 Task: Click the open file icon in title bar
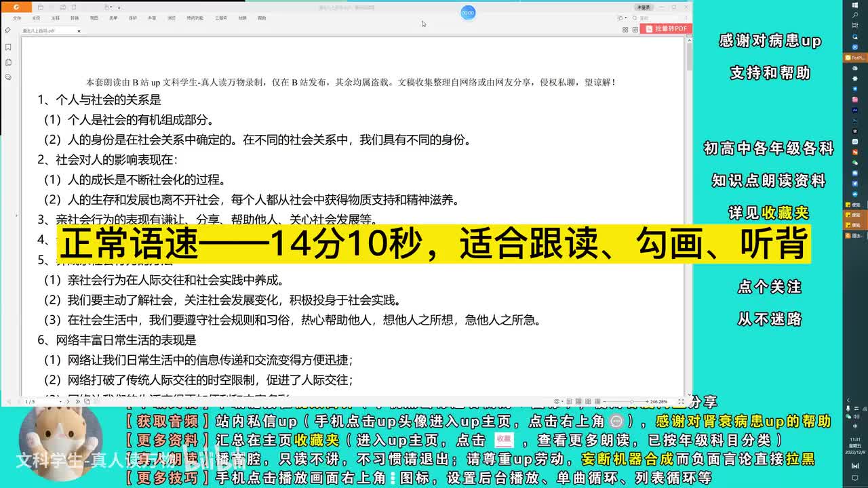(40, 7)
